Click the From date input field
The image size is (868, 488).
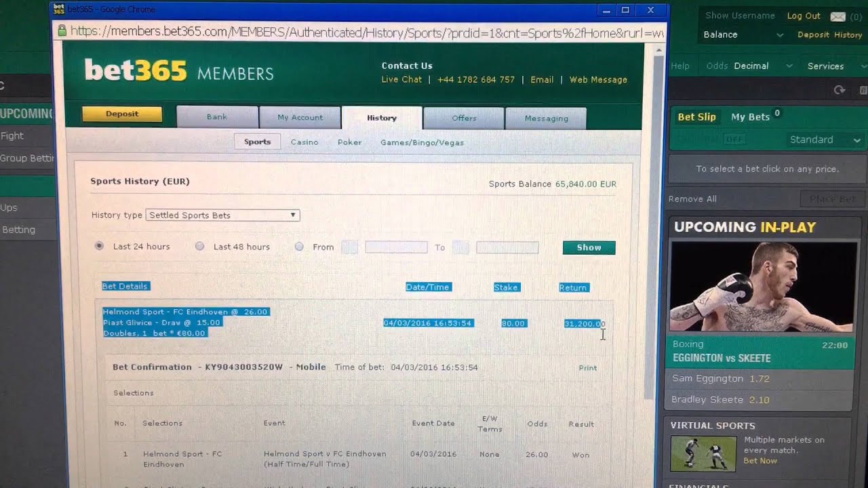pos(396,247)
